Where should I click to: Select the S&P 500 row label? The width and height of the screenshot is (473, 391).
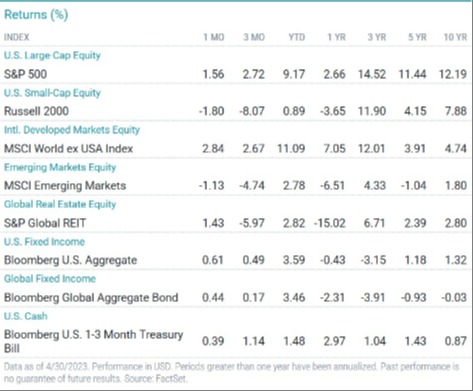pos(25,74)
